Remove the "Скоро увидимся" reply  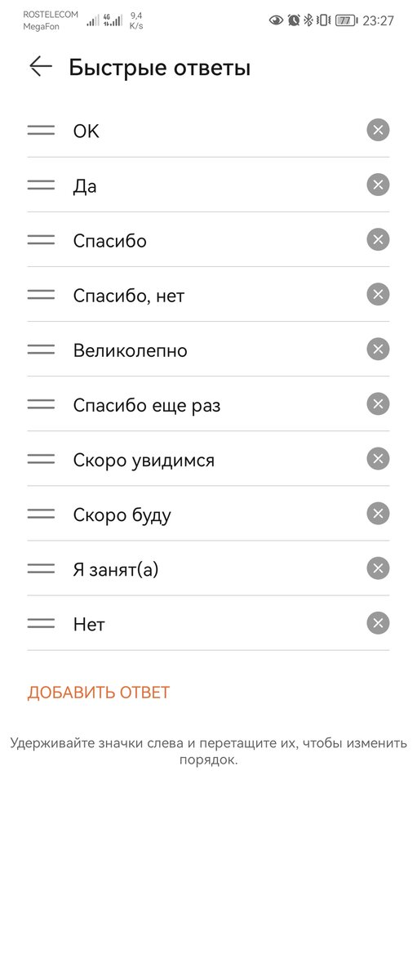pos(378,459)
